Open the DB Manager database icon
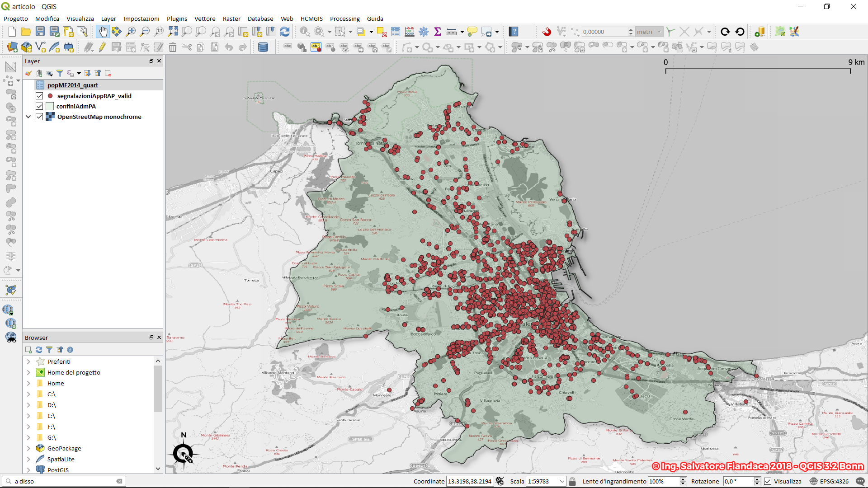Screen dimensions: 868x488 click(263, 47)
